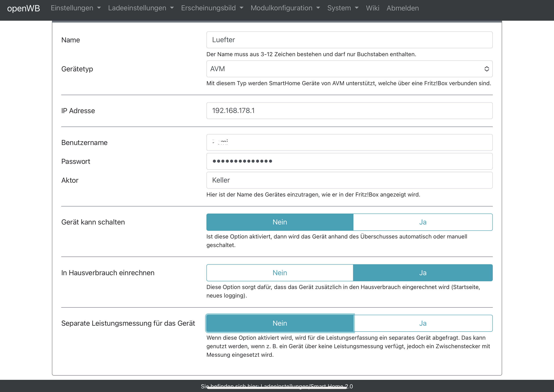Image resolution: width=554 pixels, height=392 pixels.
Task: Set In Hausverbrauch einrechnen to Nein
Action: (x=279, y=273)
